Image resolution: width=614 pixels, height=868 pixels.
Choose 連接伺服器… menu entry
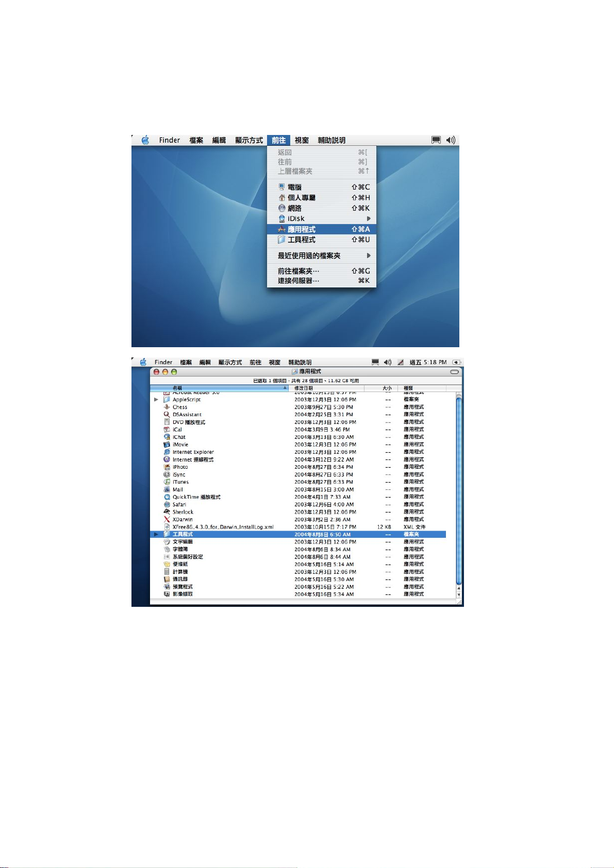(x=322, y=281)
